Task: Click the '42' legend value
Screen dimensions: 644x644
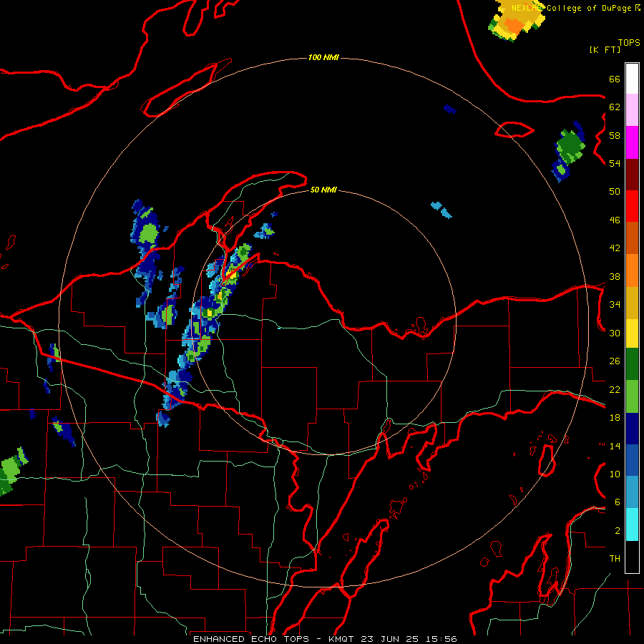Action: point(615,248)
